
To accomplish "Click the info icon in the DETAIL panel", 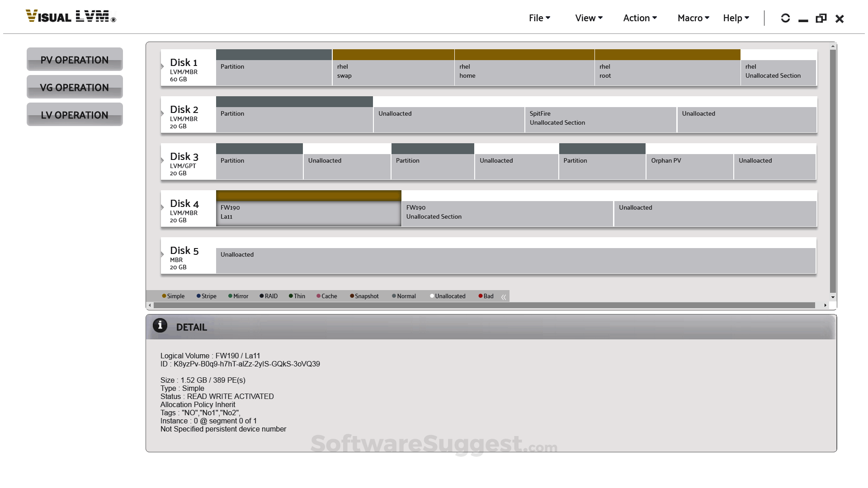I will (160, 325).
